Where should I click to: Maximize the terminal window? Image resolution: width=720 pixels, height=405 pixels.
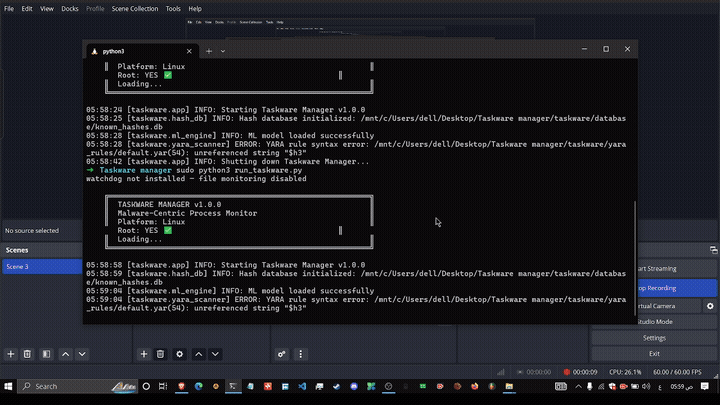point(606,49)
